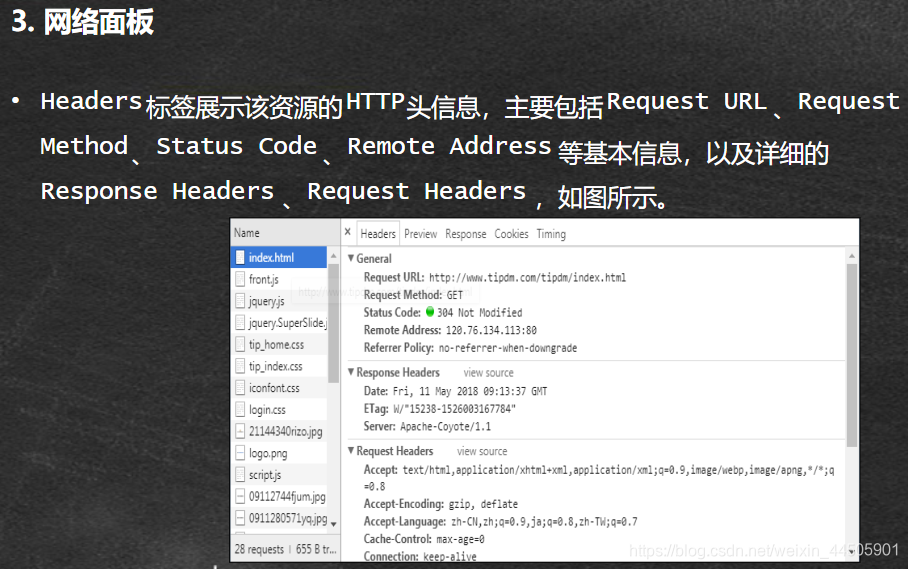
Task: Select the tip_index.css request row
Action: (x=279, y=366)
